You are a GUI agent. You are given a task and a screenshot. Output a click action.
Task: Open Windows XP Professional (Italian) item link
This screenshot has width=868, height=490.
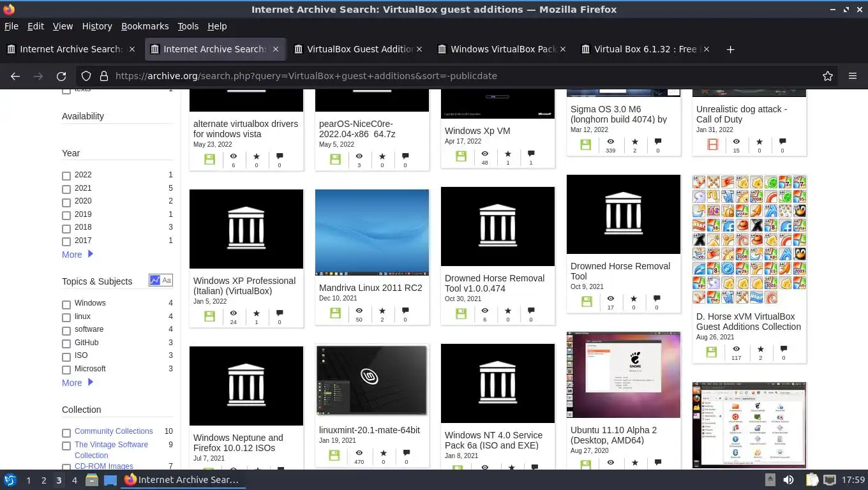tap(244, 286)
